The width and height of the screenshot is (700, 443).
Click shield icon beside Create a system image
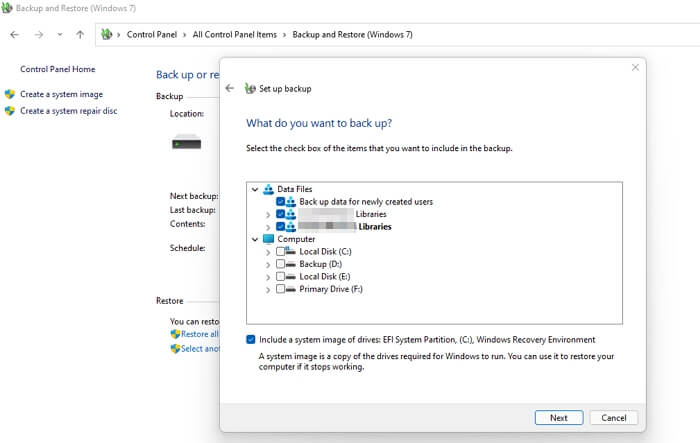[x=10, y=94]
